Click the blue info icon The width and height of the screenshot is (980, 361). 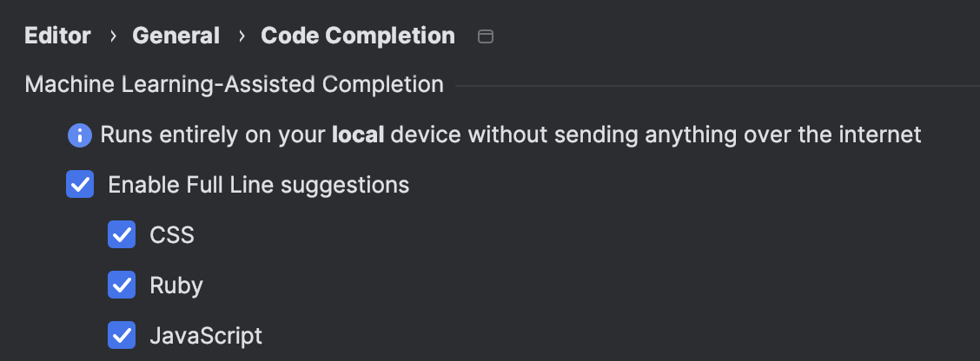pyautogui.click(x=80, y=135)
